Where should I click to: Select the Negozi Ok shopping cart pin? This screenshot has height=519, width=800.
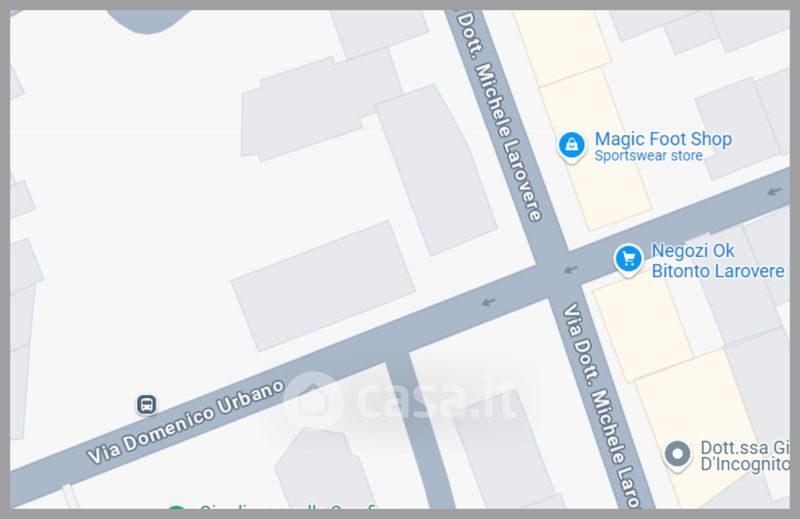[x=628, y=260]
